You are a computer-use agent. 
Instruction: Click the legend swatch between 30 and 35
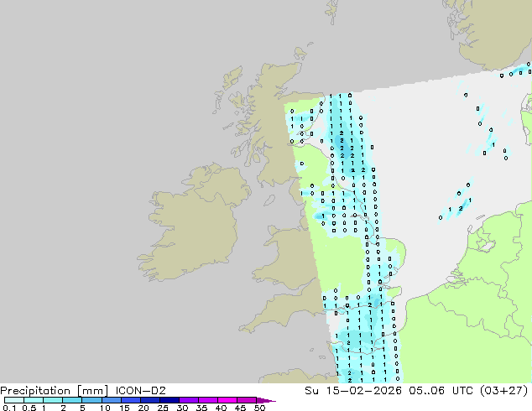[x=188, y=400]
